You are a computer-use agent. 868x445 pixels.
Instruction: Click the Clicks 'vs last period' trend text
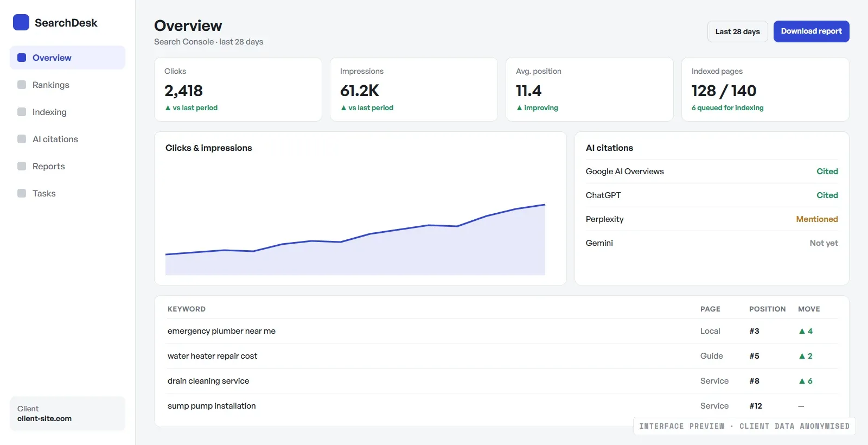tap(191, 108)
